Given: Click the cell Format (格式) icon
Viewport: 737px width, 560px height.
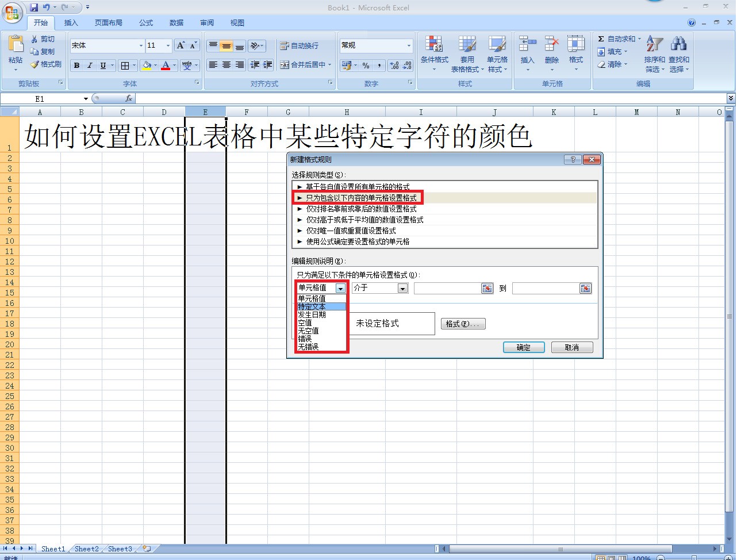Looking at the screenshot, I should (575, 44).
